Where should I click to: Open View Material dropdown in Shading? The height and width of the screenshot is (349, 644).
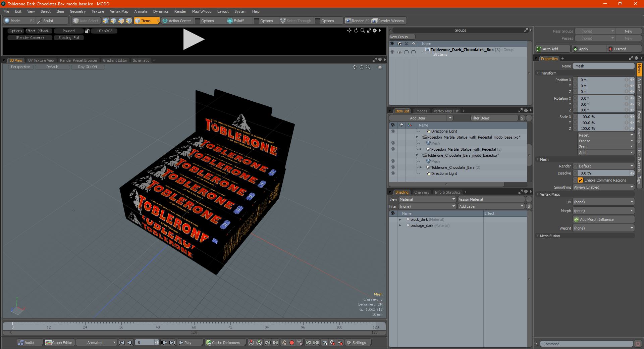point(427,199)
